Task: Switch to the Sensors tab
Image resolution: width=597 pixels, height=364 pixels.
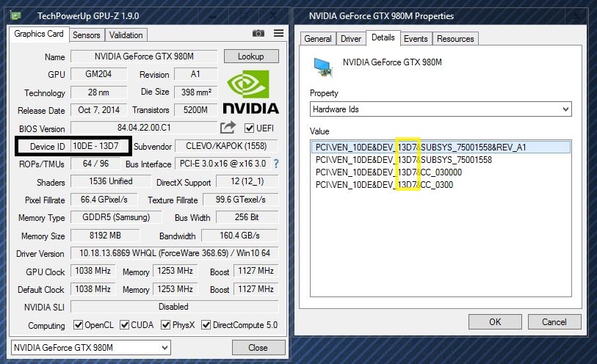Action: pos(87,35)
